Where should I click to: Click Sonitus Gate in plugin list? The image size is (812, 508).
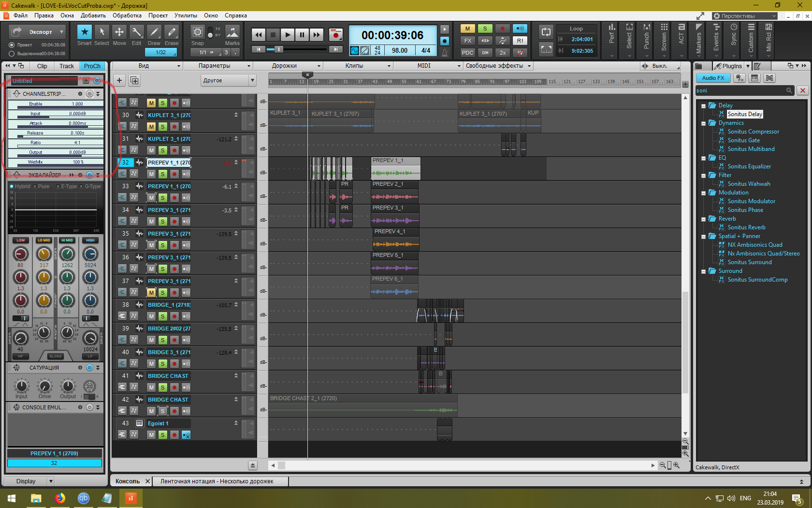[x=743, y=140]
